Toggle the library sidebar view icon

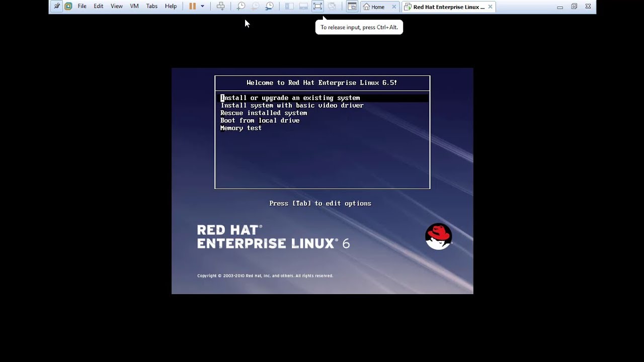[289, 7]
